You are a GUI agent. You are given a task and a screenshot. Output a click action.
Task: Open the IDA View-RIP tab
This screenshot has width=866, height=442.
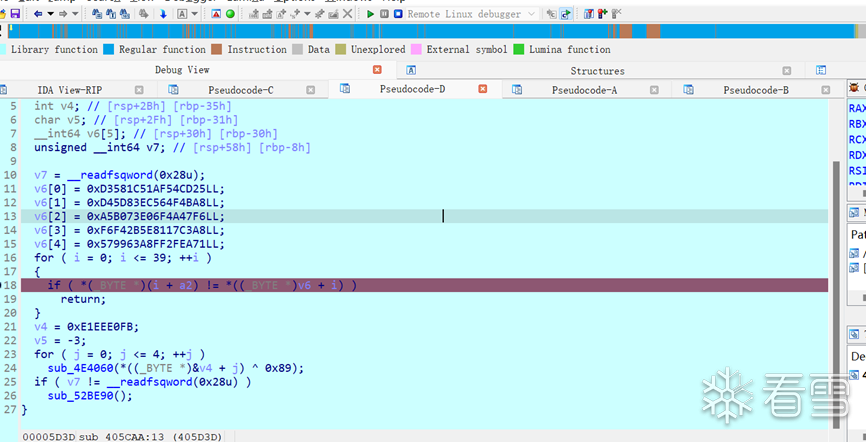[x=70, y=90]
